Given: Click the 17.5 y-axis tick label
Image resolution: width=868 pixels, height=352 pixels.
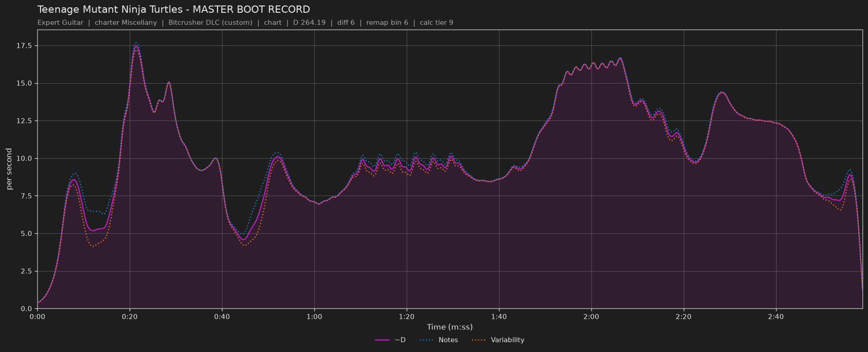Looking at the screenshot, I should (25, 45).
